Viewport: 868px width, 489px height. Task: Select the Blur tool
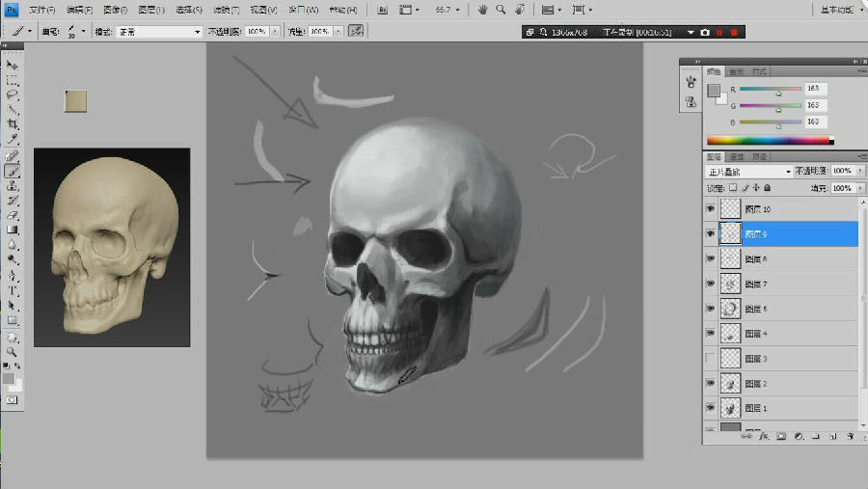click(x=12, y=245)
